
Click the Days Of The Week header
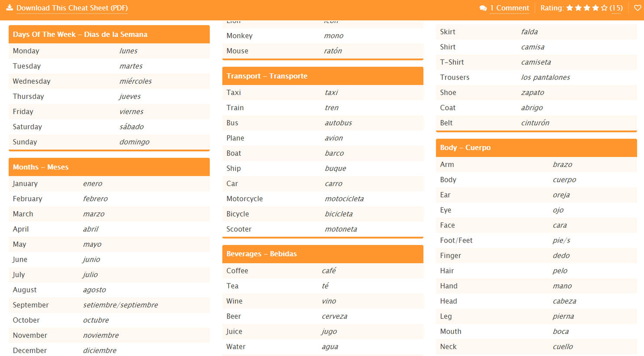coord(80,34)
